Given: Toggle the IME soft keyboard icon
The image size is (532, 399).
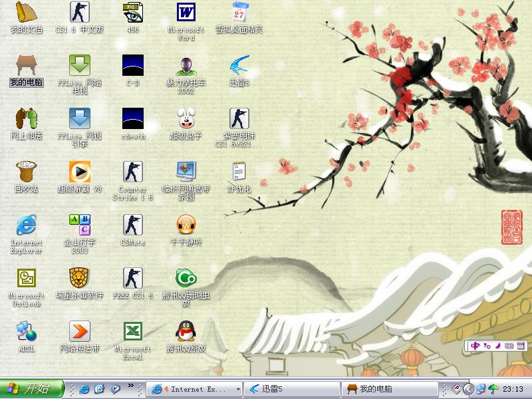Looking at the screenshot, I should 509,346.
